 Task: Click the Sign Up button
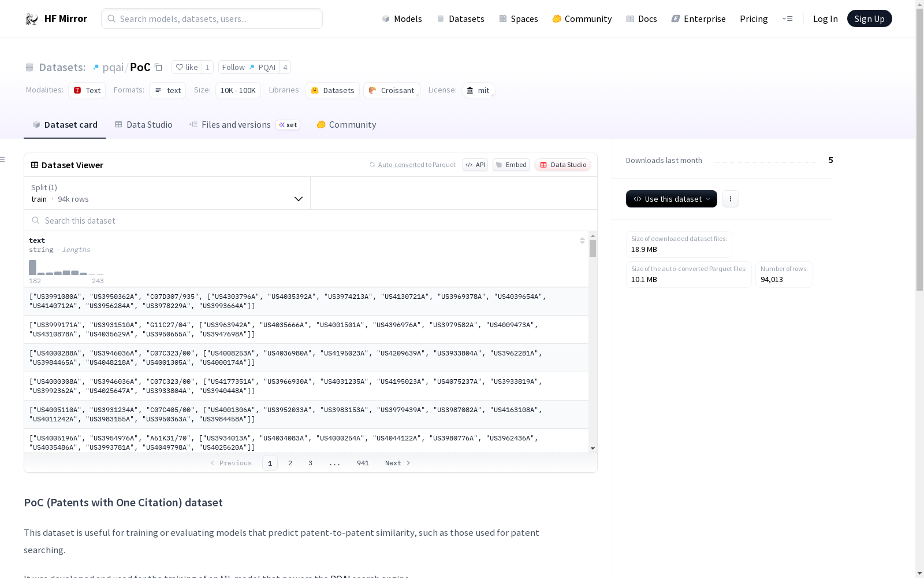click(869, 18)
